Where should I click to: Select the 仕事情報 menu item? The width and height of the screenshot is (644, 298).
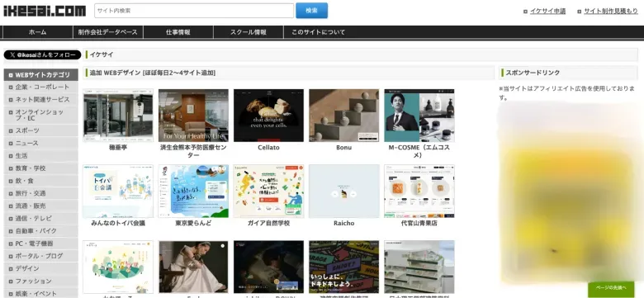[178, 32]
